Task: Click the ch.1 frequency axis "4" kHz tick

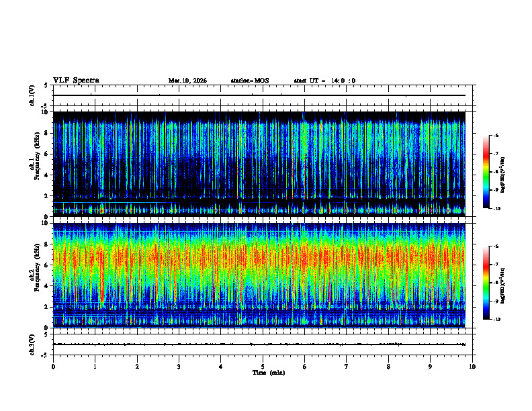Action: click(x=46, y=175)
